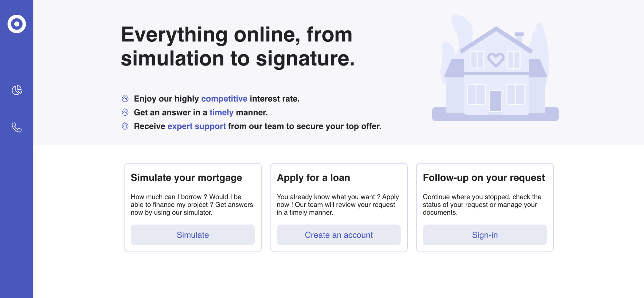Click the main headline Everything online

pyautogui.click(x=238, y=47)
